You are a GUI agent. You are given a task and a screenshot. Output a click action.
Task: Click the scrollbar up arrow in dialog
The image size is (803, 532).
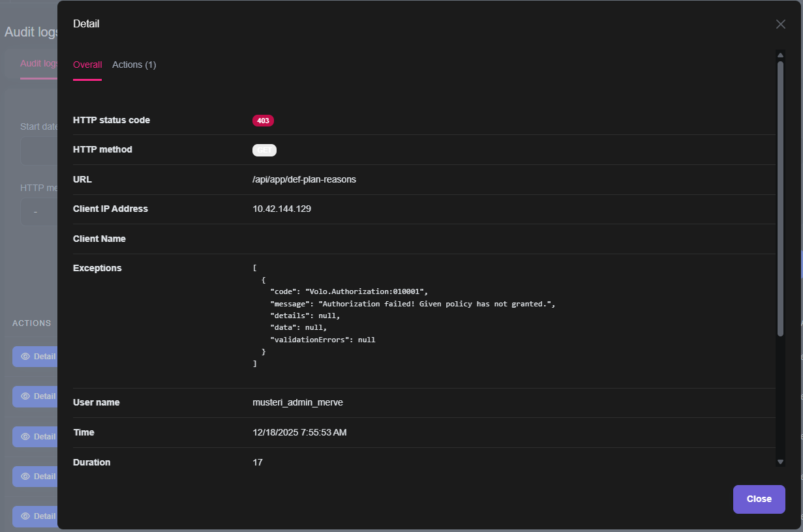(x=780, y=55)
